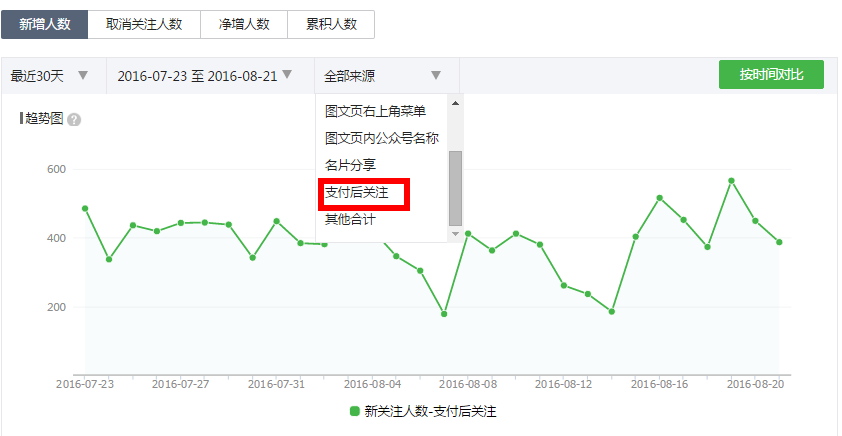
Task: Select 图文页内公众号名称 source option
Action: (x=381, y=138)
